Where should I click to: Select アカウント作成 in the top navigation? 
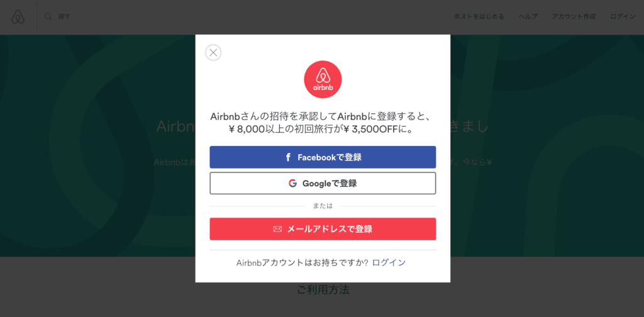[574, 17]
